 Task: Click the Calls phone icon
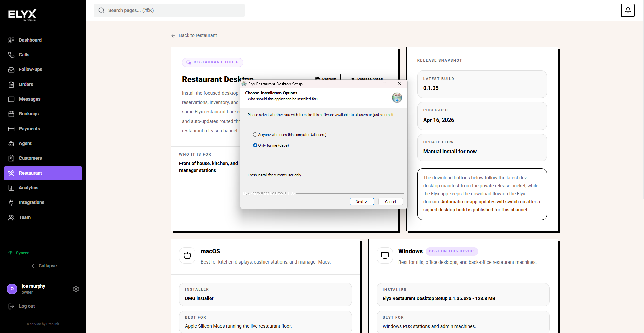[11, 55]
